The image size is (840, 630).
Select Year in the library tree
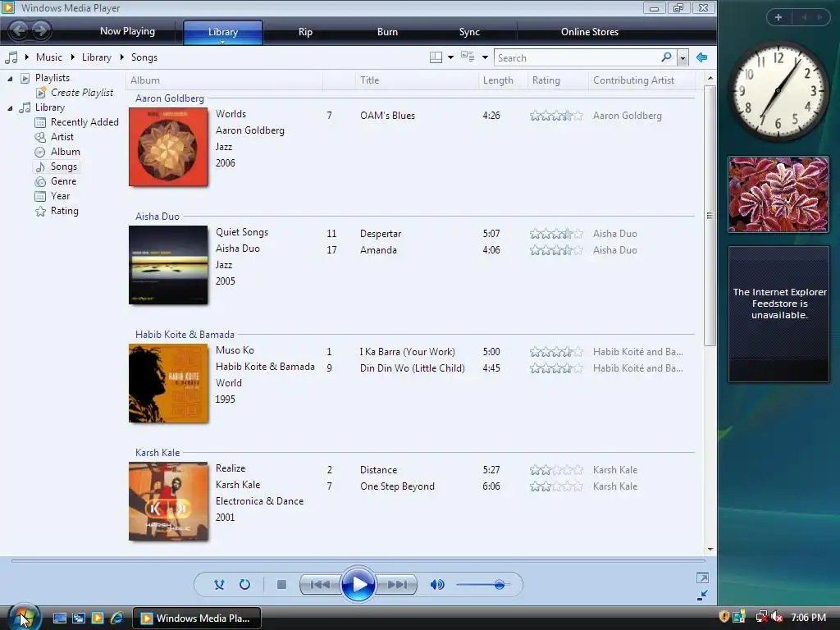pyautogui.click(x=60, y=196)
